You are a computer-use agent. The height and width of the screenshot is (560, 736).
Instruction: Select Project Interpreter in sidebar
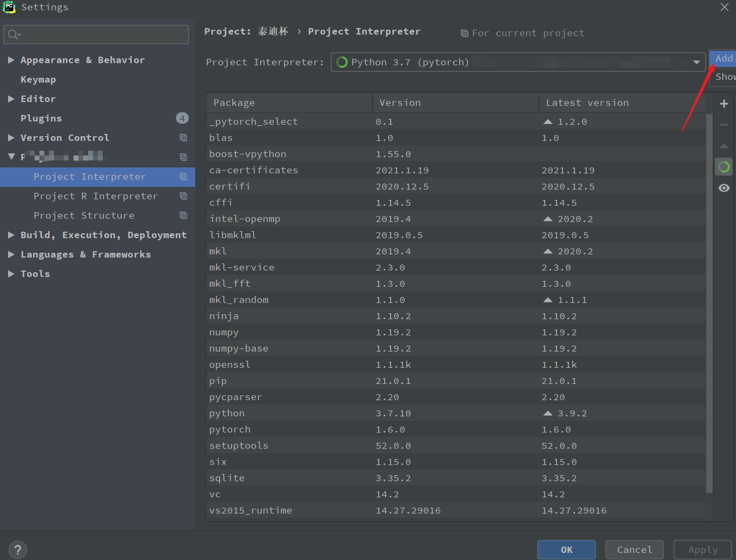coord(97,177)
